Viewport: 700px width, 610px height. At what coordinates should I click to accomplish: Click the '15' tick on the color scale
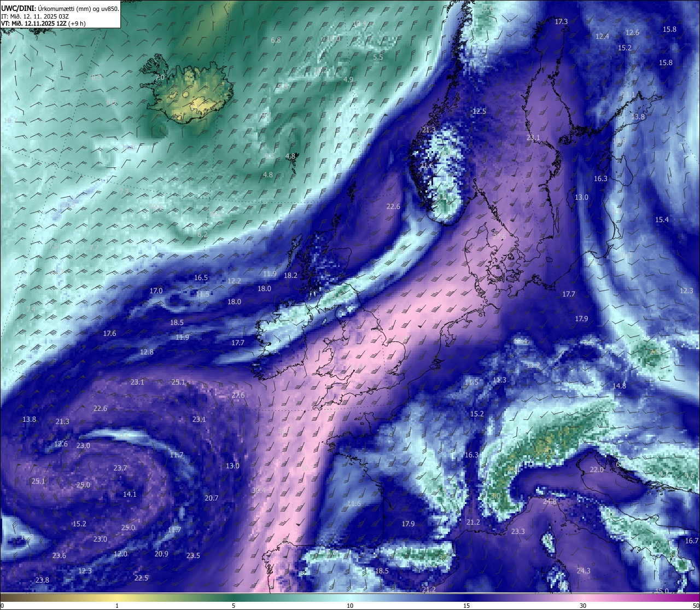[466, 606]
